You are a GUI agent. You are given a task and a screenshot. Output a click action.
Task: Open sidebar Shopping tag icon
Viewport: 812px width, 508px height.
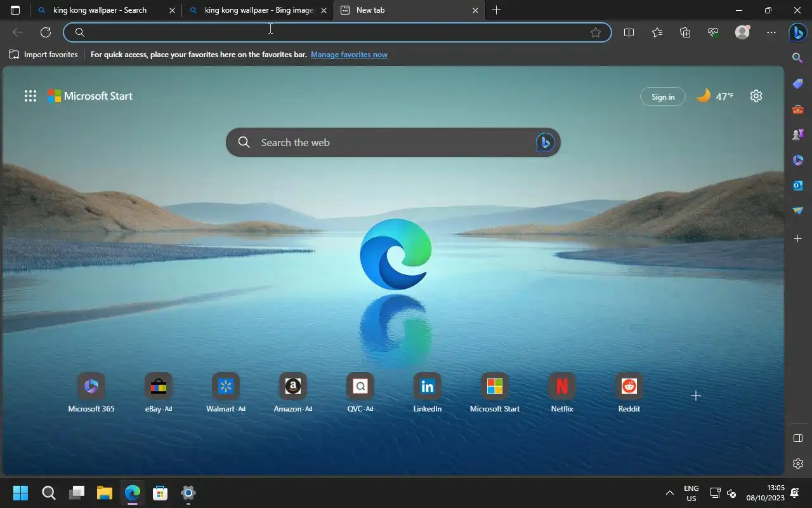798,83
